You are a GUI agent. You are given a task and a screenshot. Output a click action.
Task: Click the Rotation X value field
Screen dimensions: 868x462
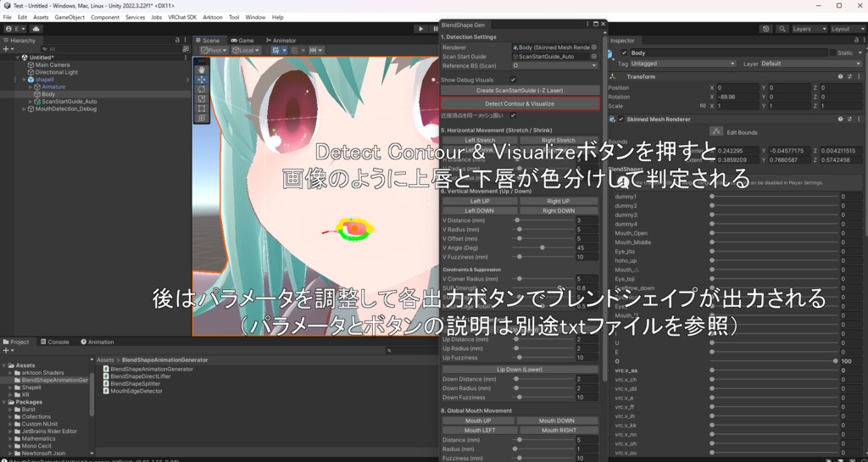[737, 97]
